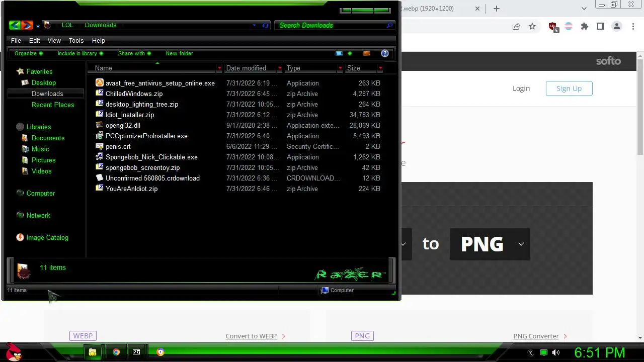This screenshot has height=362, width=644.
Task: Select the opengl32.dll file icon
Action: click(100, 125)
